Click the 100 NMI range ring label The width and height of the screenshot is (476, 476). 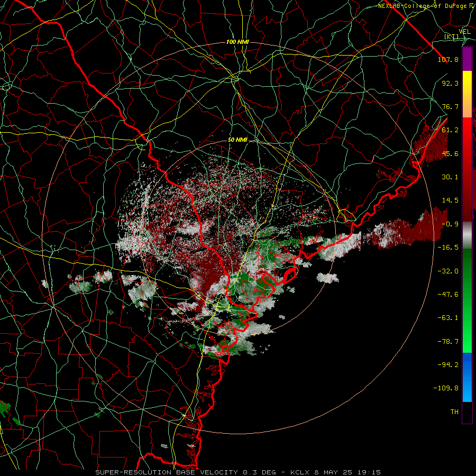(x=237, y=42)
